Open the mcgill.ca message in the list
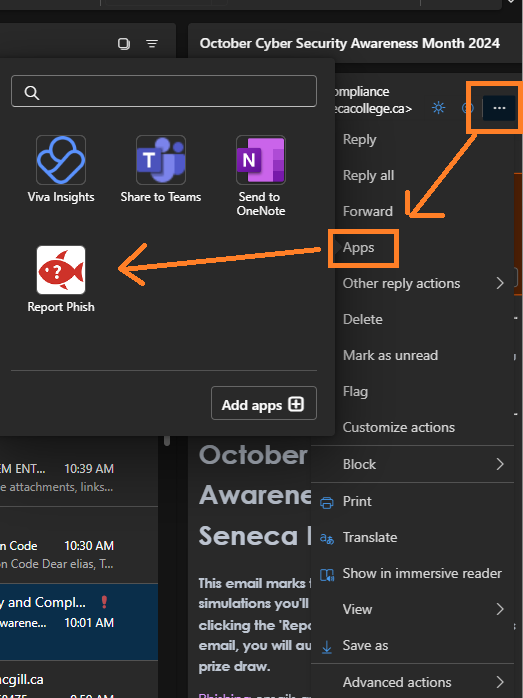Viewport: 523px width, 698px height. click(x=79, y=680)
